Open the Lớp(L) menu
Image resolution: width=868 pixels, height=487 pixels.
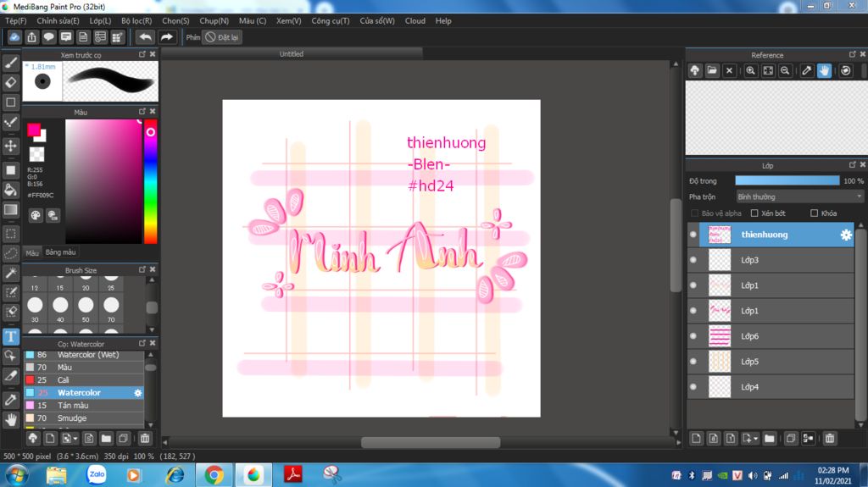pyautogui.click(x=100, y=20)
